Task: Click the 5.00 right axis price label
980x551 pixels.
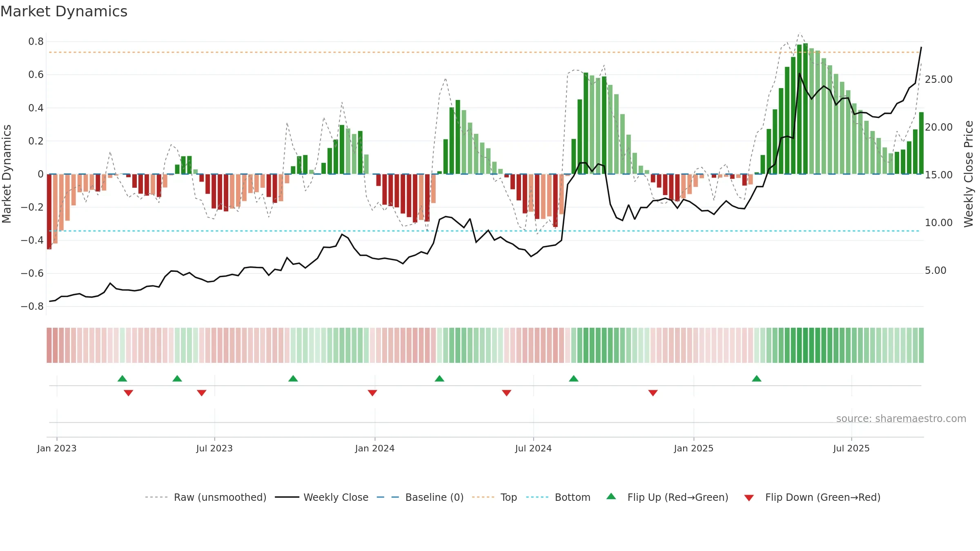Action: 935,271
